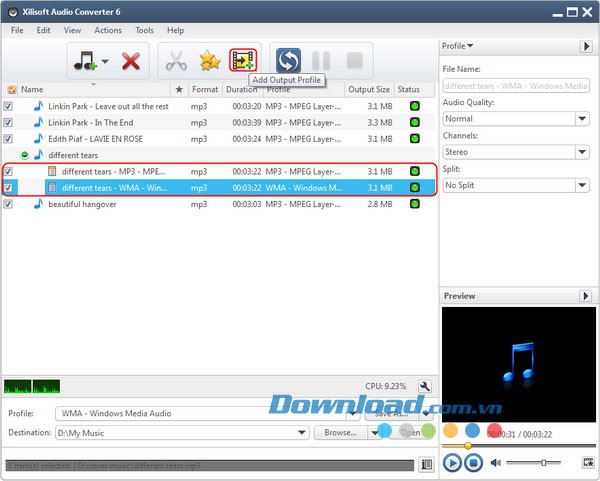600x481 pixels.
Task: Select the scissors Clip tool
Action: [176, 61]
